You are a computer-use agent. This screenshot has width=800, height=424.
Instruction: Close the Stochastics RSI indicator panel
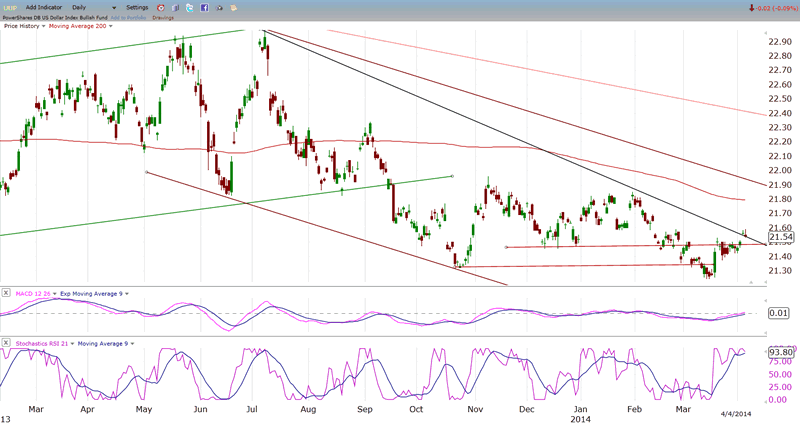click(6, 343)
